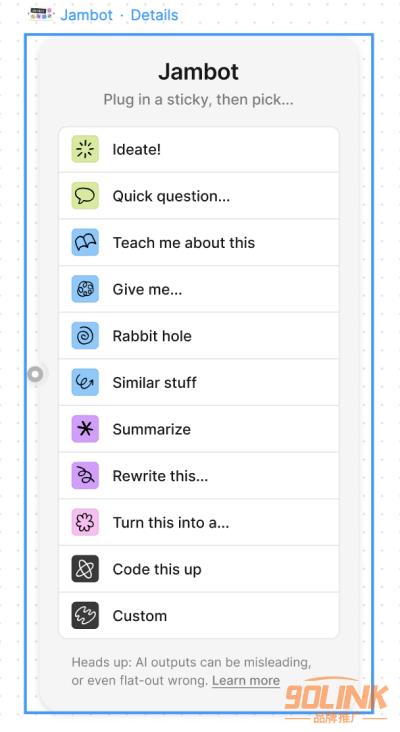The width and height of the screenshot is (400, 732).
Task: Select the open book Teach me icon
Action: click(x=85, y=242)
